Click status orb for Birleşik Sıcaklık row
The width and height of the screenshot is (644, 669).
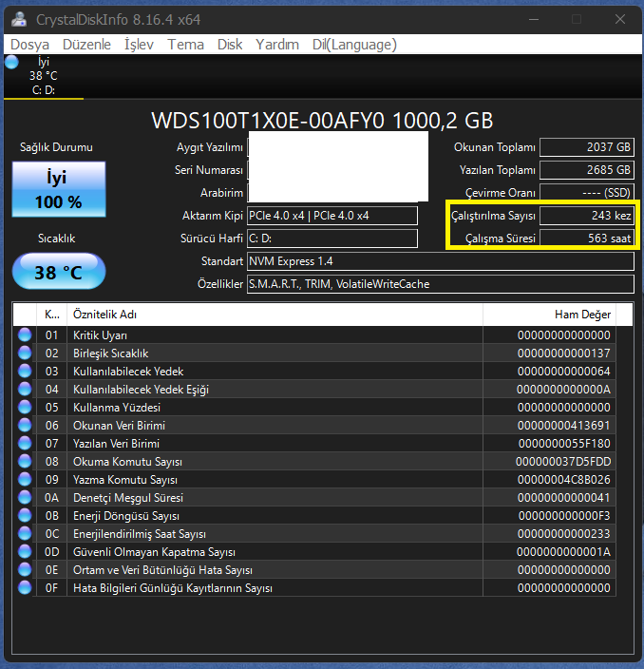[x=25, y=353]
